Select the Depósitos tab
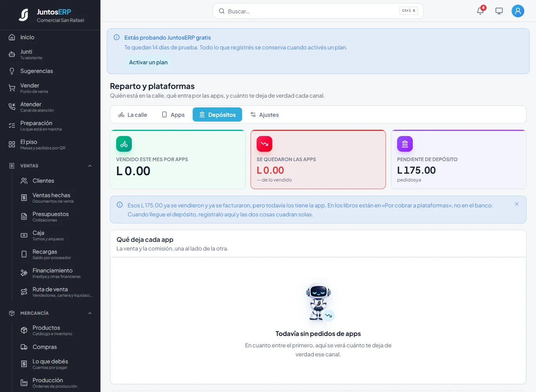The image size is (536, 392). click(x=217, y=115)
